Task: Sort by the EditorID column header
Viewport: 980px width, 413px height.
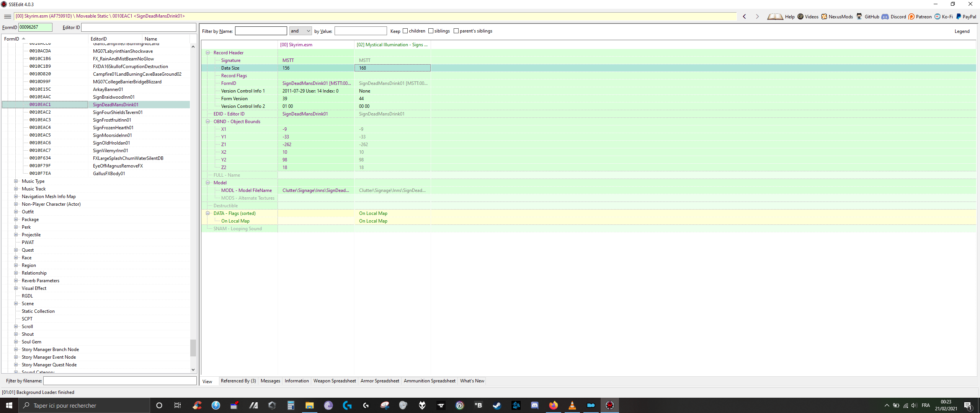Action: [116, 39]
